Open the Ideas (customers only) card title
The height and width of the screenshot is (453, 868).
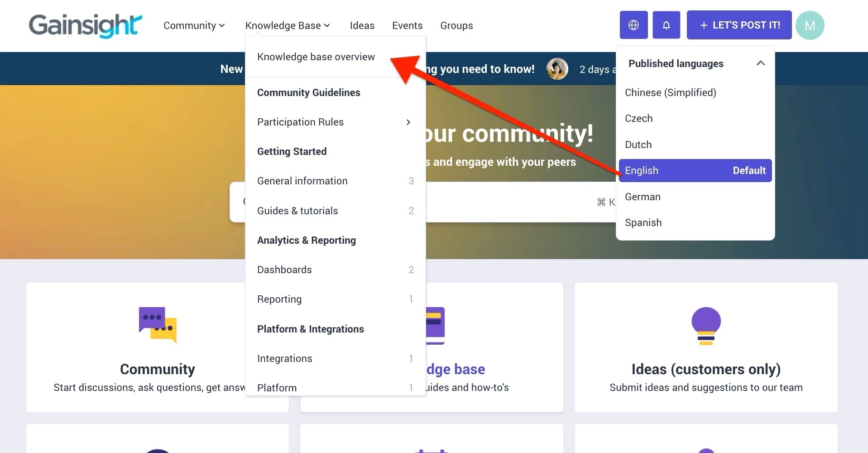(706, 369)
